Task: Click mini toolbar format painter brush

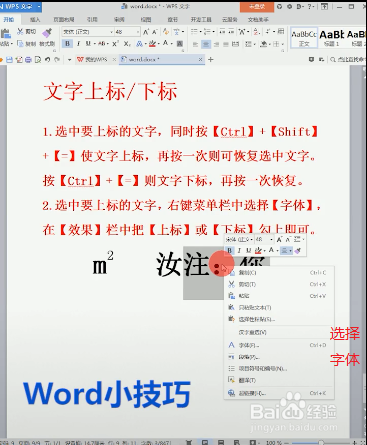Action: coord(298,250)
